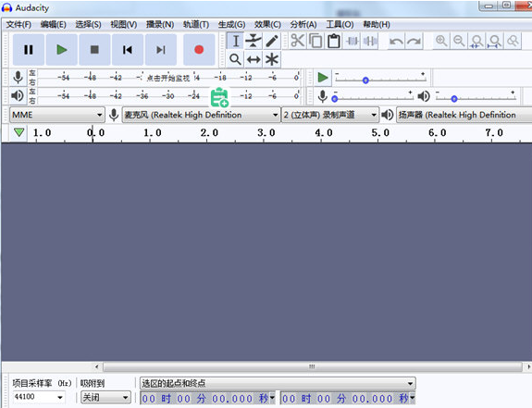Cut selection with the scissors icon
Image resolution: width=532 pixels, height=408 pixels.
click(x=298, y=41)
